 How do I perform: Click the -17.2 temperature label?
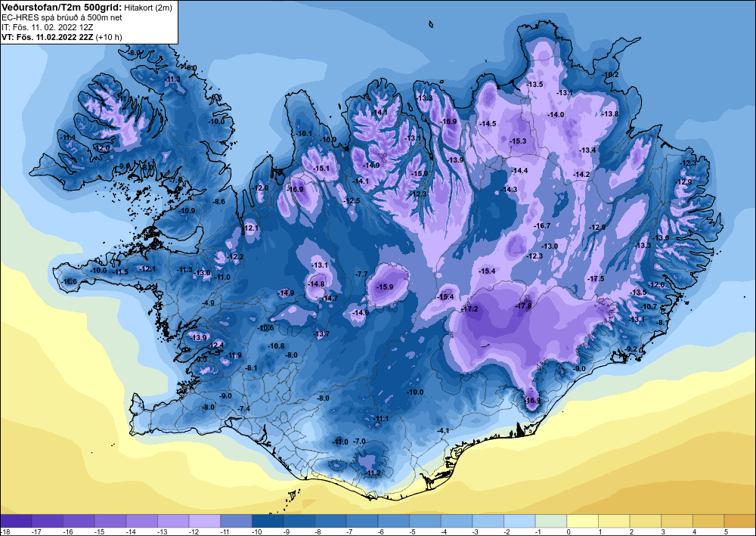[x=469, y=309]
